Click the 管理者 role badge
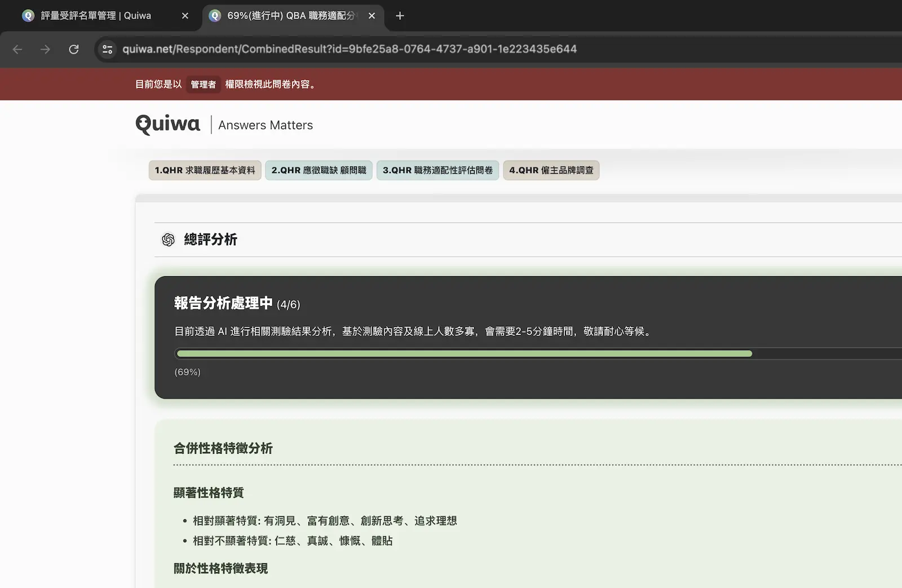Screen dimensions: 902x588 coord(203,85)
